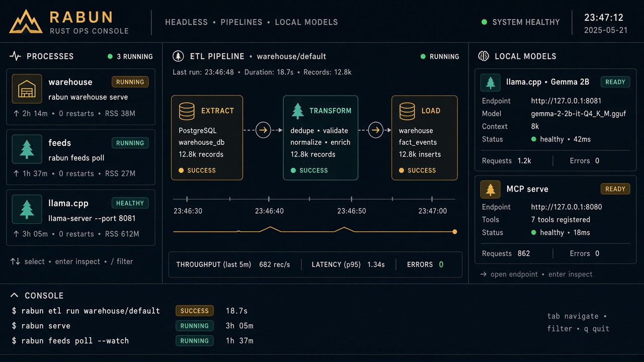Select the warehouse process building icon
Viewport: 644px width, 362px height.
[x=27, y=89]
